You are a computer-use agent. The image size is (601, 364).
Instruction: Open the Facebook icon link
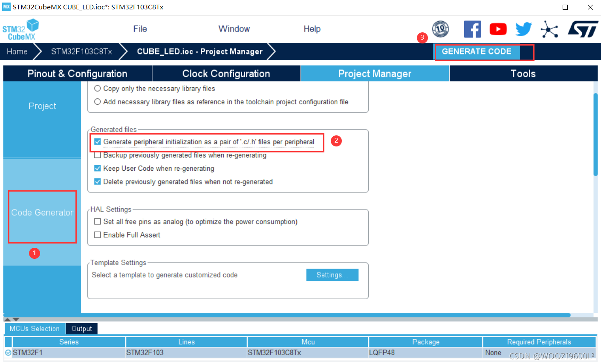tap(472, 29)
